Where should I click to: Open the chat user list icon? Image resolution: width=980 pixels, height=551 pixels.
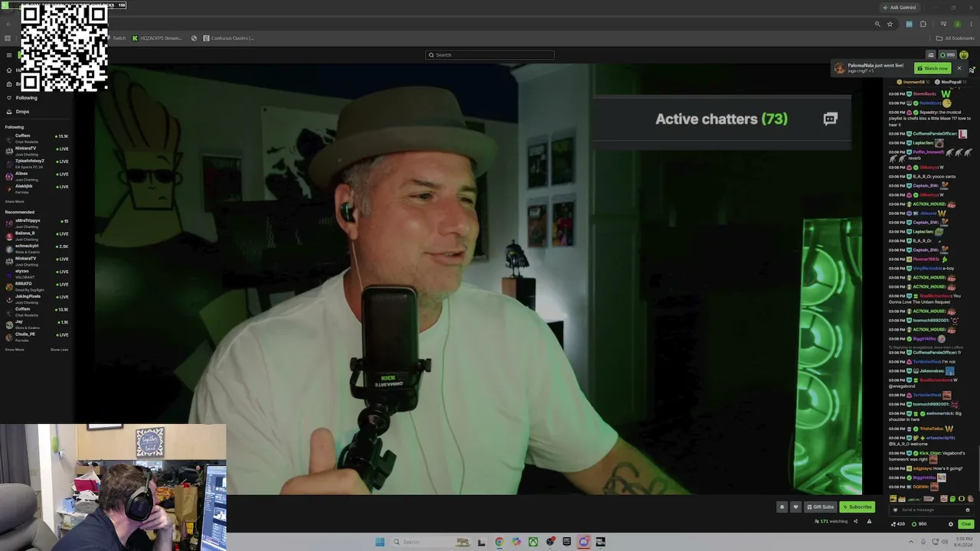(x=972, y=70)
